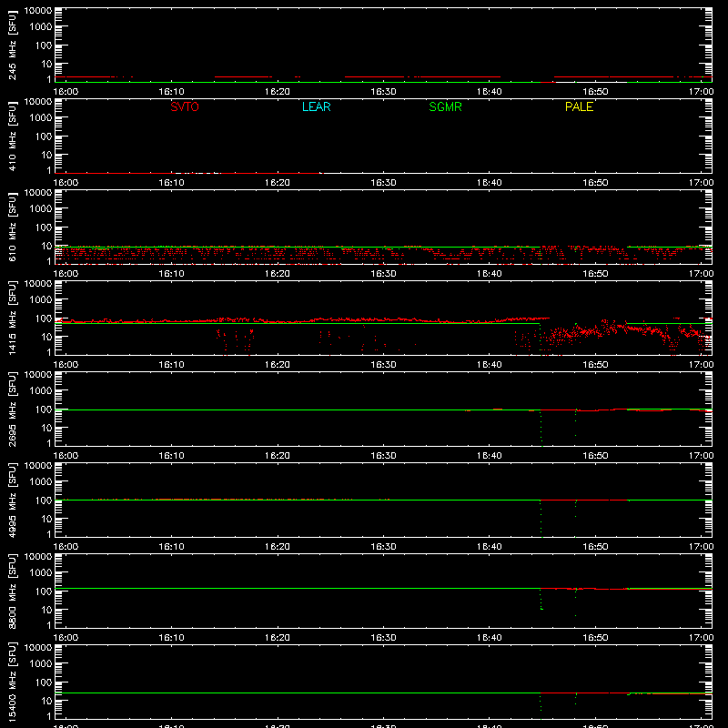Click the 10000 tick on 245 MHz axis

[x=38, y=11]
